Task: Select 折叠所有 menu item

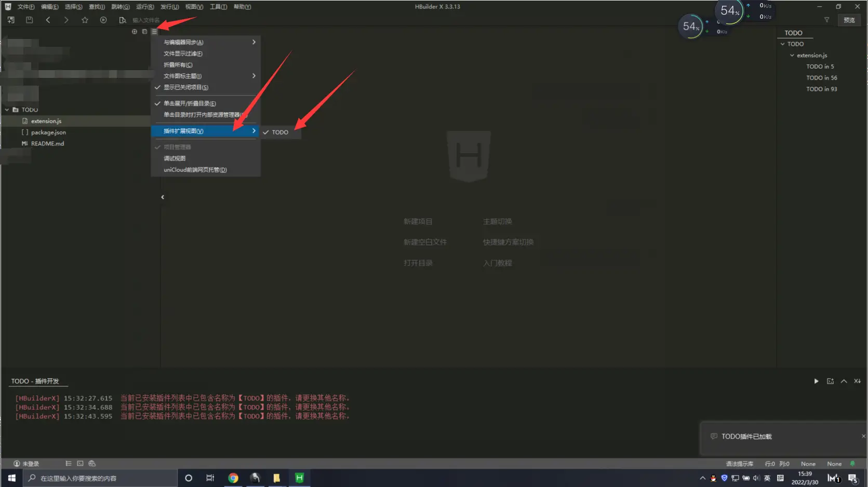Action: pyautogui.click(x=206, y=65)
